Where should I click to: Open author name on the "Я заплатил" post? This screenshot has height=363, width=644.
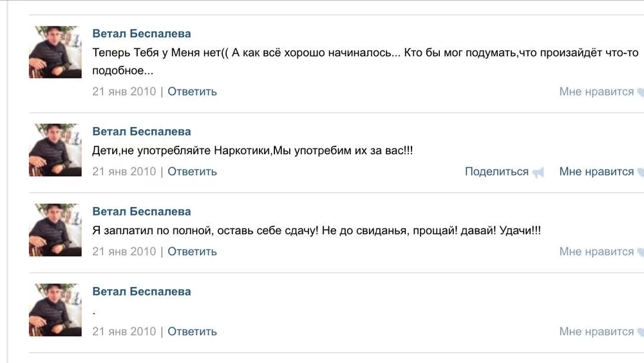(x=142, y=211)
